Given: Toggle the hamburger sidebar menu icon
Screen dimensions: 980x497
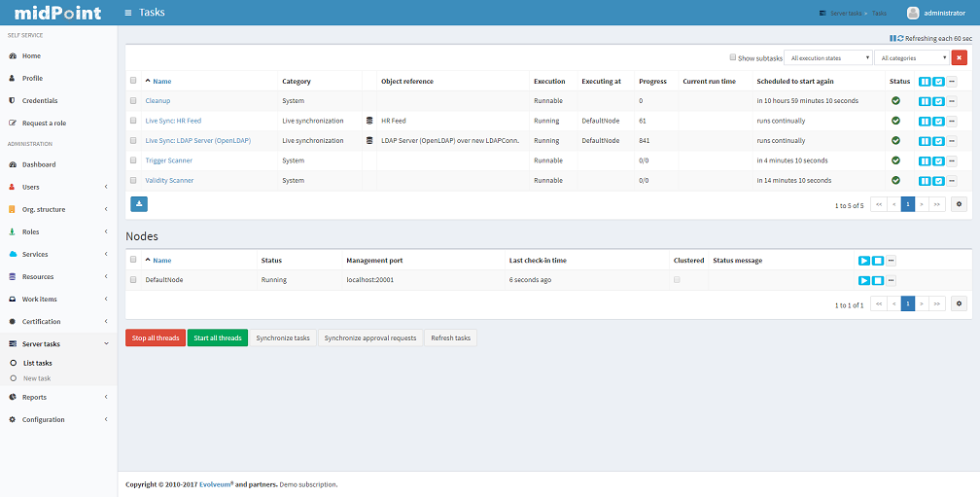Looking at the screenshot, I should 129,13.
